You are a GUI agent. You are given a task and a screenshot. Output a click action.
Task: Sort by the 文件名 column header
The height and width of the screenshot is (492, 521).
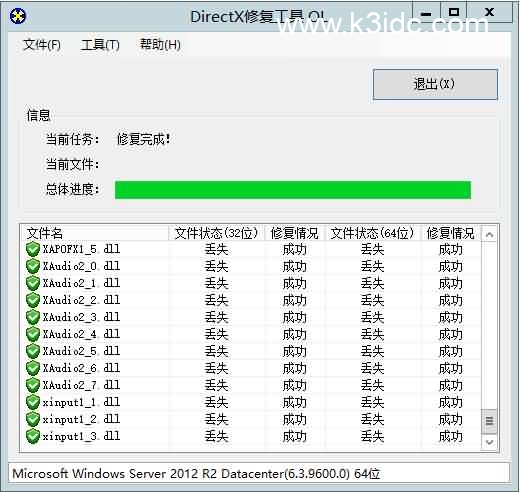coord(95,233)
